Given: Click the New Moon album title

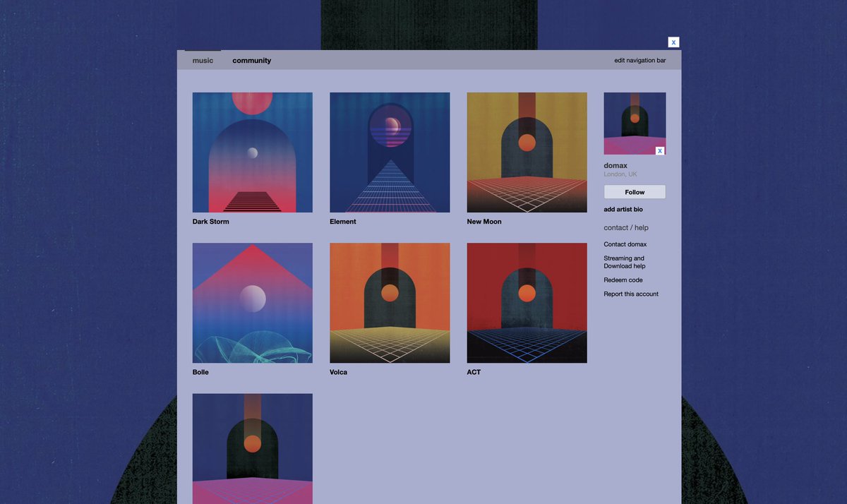Looking at the screenshot, I should pos(484,222).
